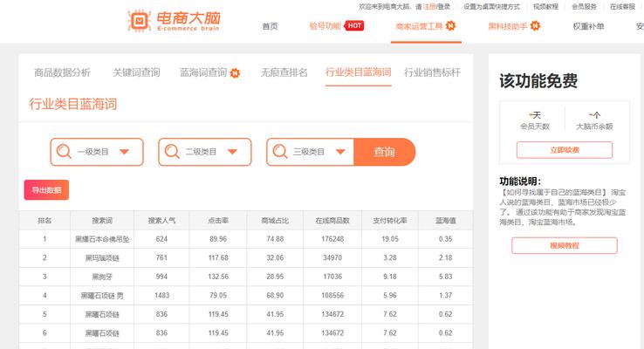Click the 176248 online products cell
The image size is (644, 349).
click(x=332, y=239)
